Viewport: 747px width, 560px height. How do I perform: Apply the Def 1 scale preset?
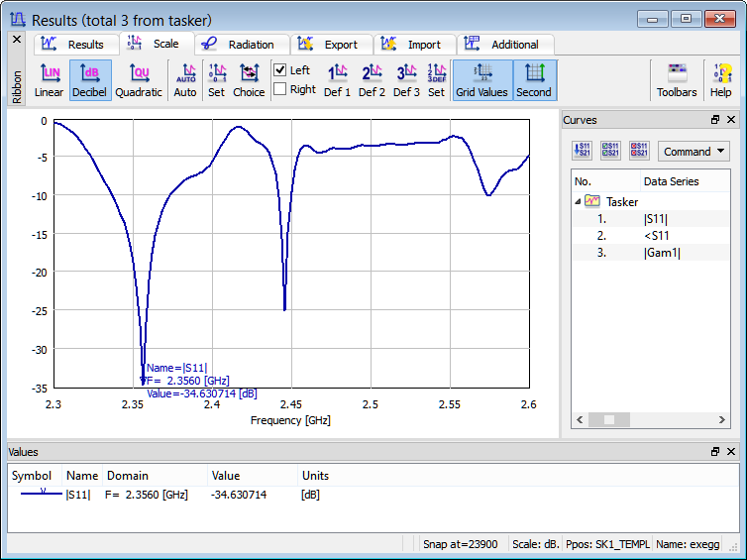tap(337, 79)
